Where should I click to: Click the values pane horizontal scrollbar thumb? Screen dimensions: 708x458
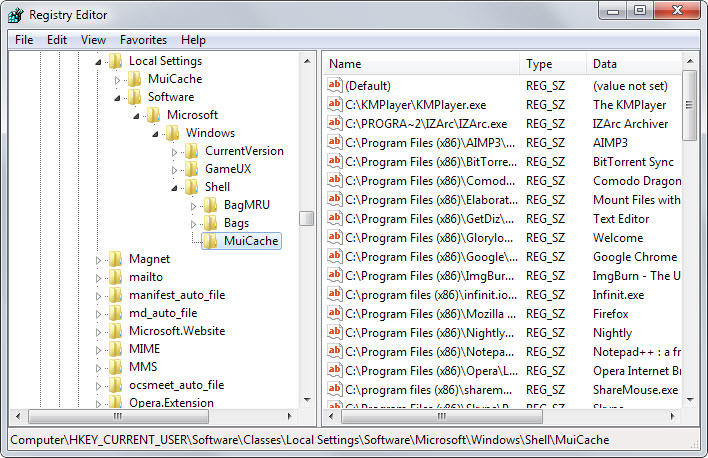pyautogui.click(x=442, y=416)
